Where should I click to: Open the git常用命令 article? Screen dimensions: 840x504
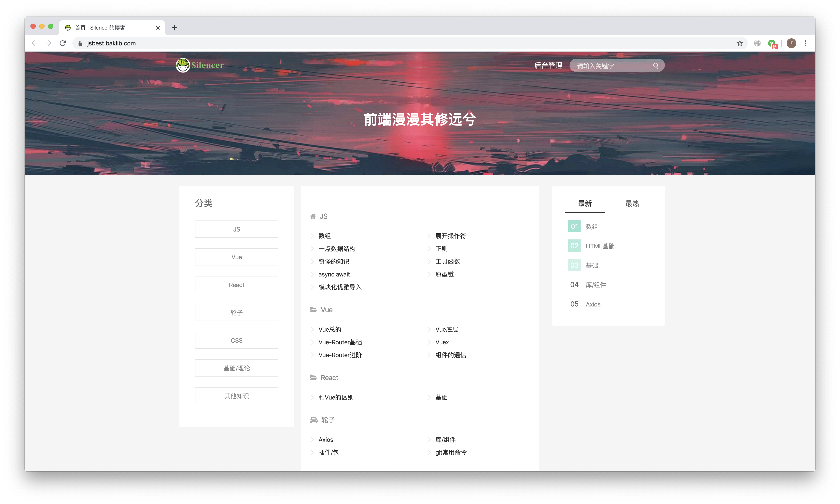click(451, 452)
